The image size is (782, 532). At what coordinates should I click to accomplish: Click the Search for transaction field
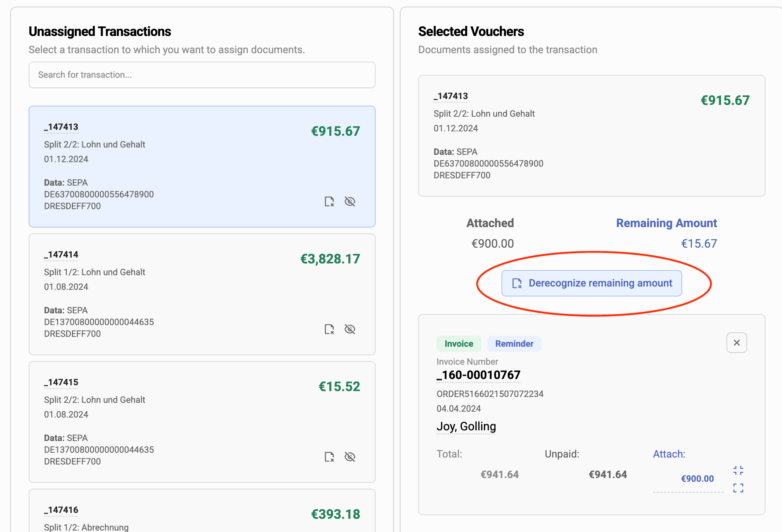[x=202, y=75]
